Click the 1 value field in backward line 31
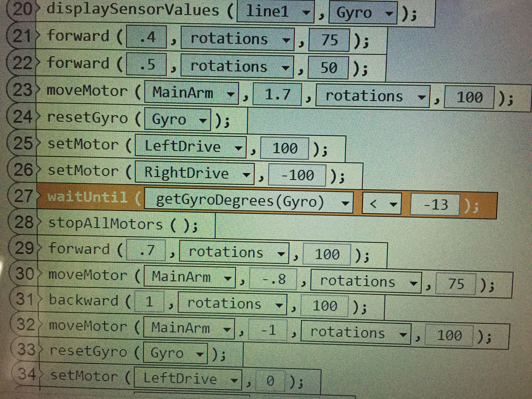 click(x=149, y=301)
